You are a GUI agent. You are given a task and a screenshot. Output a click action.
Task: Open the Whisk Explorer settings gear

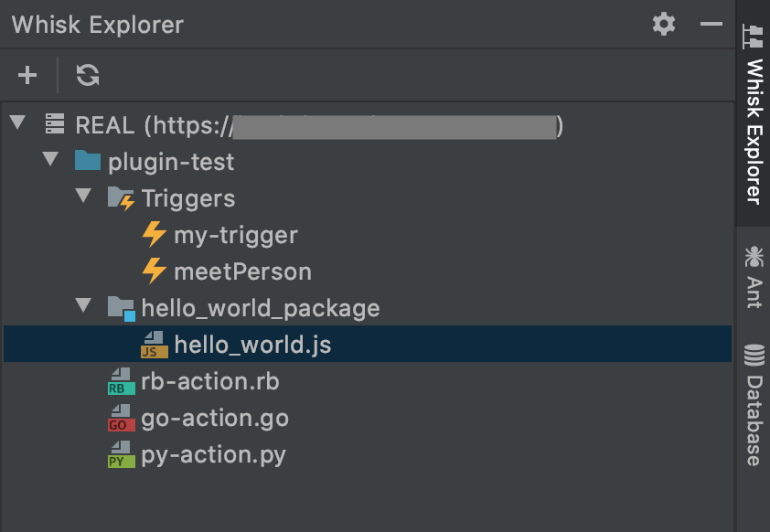pos(662,25)
